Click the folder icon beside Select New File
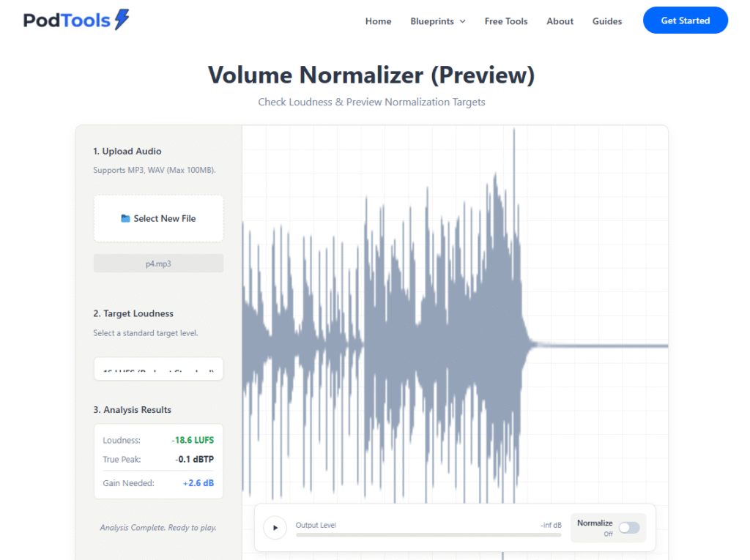Screen dimensions: 750x560 tap(125, 218)
